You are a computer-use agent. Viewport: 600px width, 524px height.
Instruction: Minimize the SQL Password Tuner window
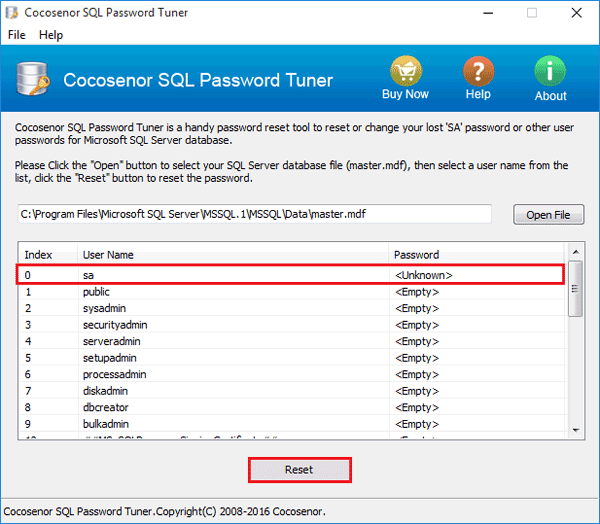coord(488,13)
